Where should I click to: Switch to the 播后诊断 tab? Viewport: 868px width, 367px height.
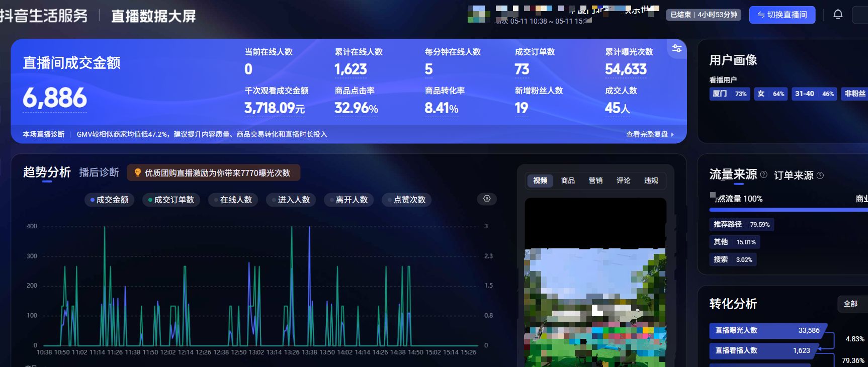99,172
